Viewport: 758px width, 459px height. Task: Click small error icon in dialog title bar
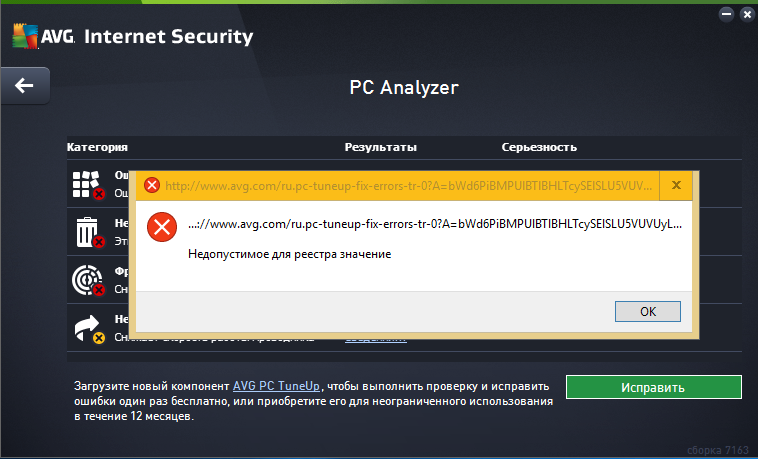click(152, 185)
